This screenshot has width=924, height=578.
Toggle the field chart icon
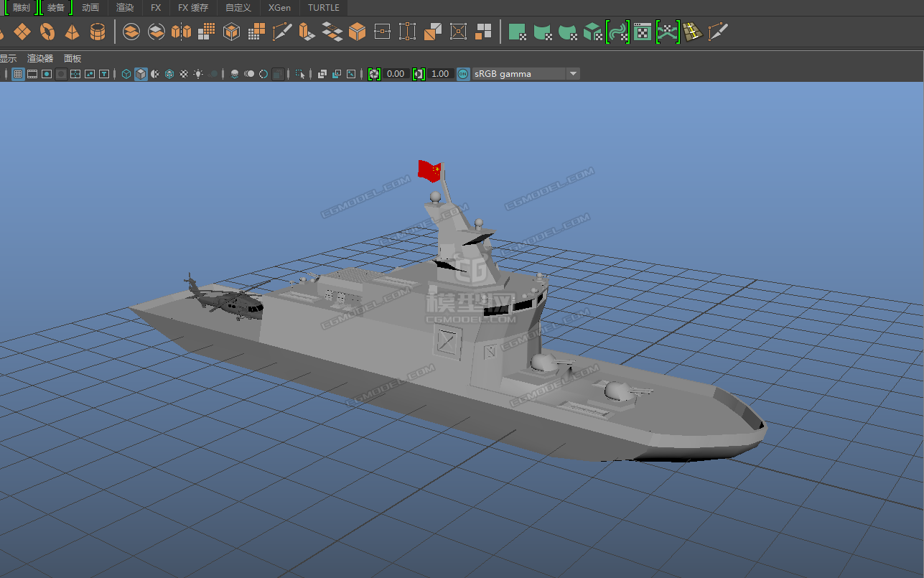[x=75, y=74]
